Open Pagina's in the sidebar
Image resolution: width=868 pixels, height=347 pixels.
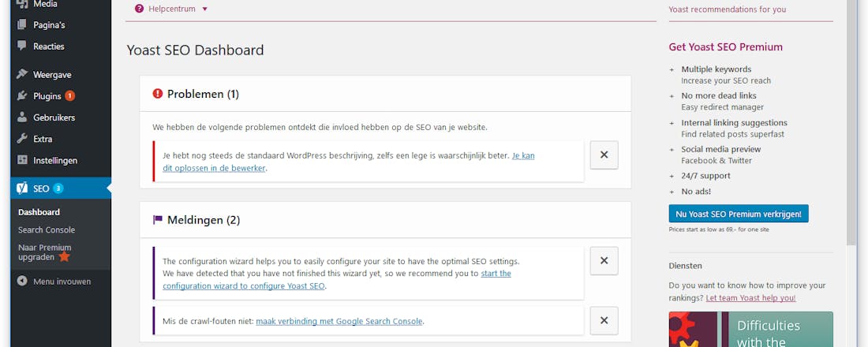point(61,25)
